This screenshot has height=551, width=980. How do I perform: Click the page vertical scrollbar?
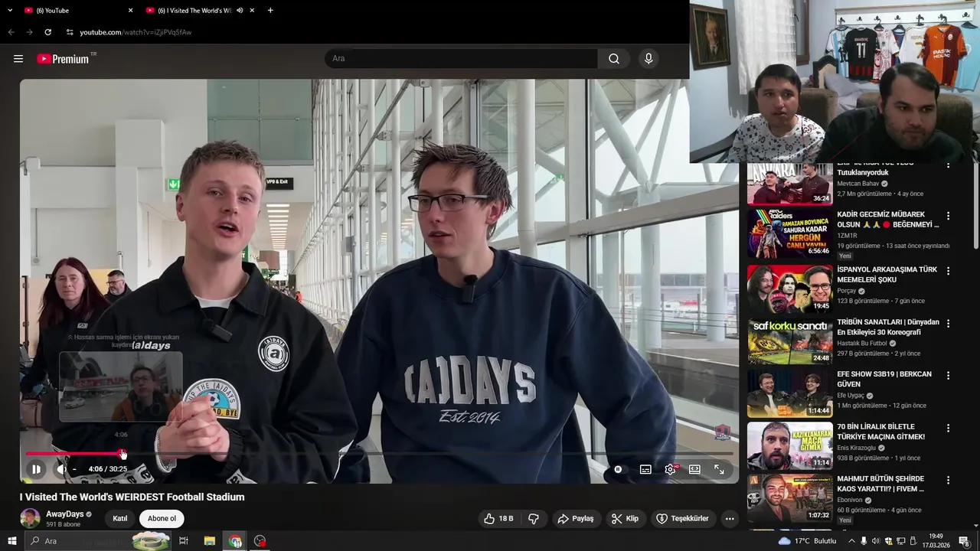pos(975,204)
